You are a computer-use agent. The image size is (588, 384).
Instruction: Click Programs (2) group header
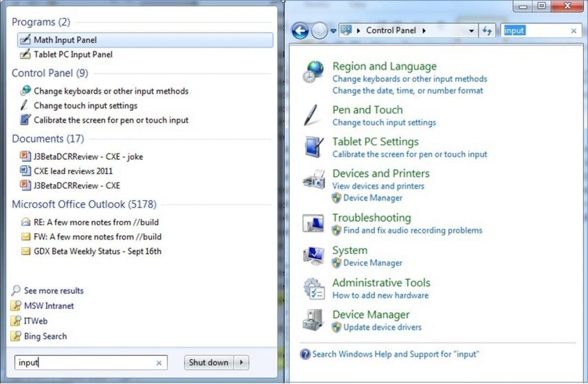coord(41,22)
